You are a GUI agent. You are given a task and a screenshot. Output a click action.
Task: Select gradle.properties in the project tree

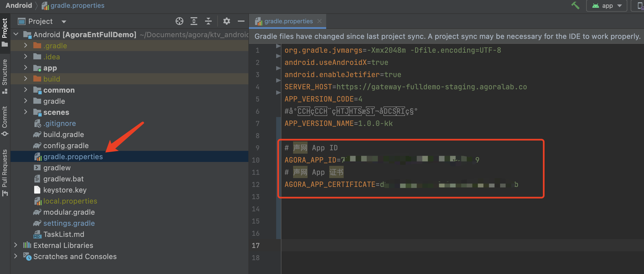pos(73,157)
